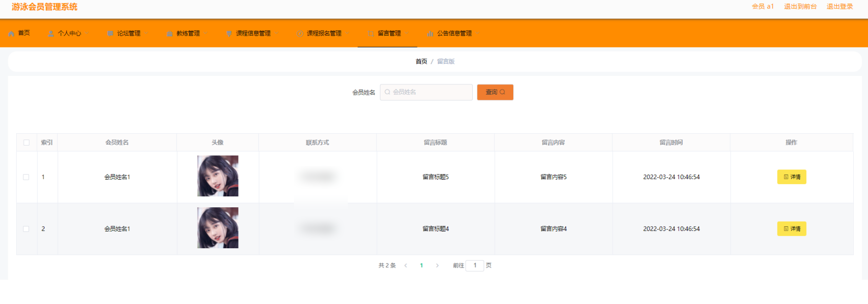
Task: Open 详情 for the 留言标题5 row
Action: (x=791, y=177)
